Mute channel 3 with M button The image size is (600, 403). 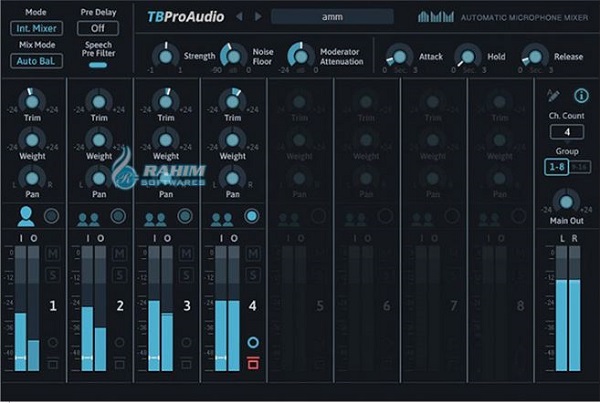[x=186, y=253]
